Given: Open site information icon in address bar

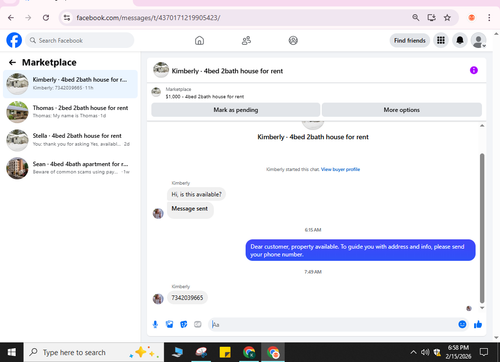Looking at the screenshot, I should tap(67, 18).
